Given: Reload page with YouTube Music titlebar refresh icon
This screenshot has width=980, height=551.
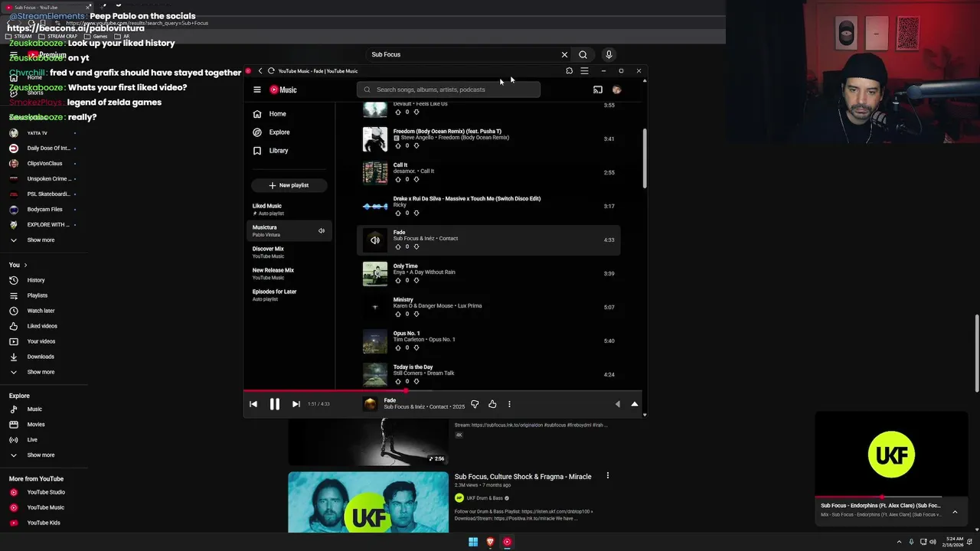Looking at the screenshot, I should [x=271, y=71].
